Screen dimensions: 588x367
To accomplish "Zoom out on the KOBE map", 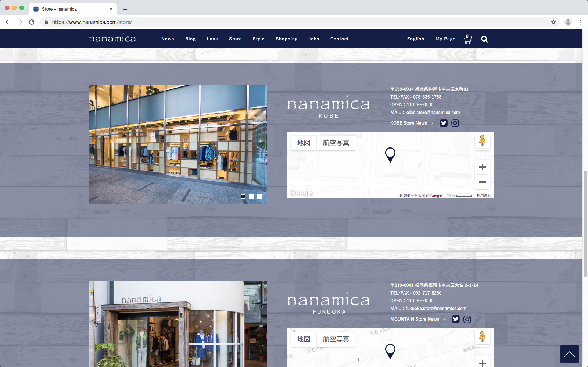I will [x=483, y=182].
